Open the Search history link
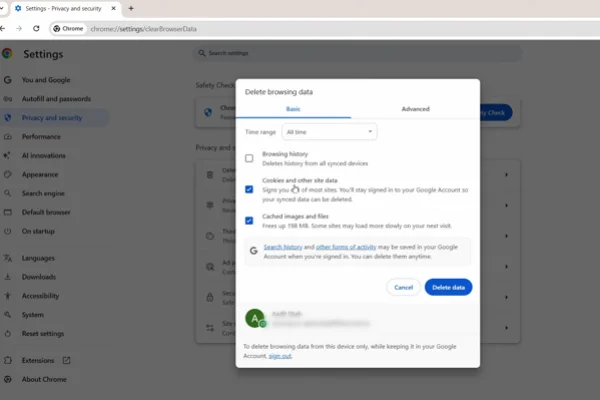The height and width of the screenshot is (400, 600). 283,247
